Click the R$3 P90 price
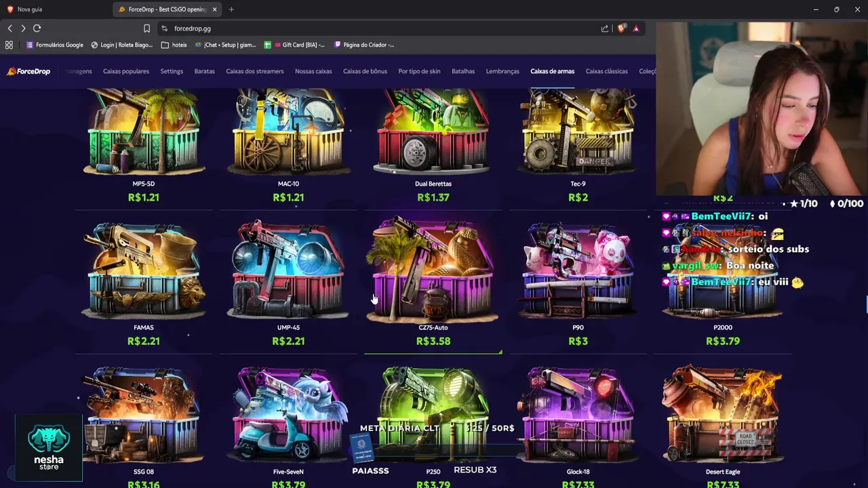The height and width of the screenshot is (488, 868). [578, 341]
